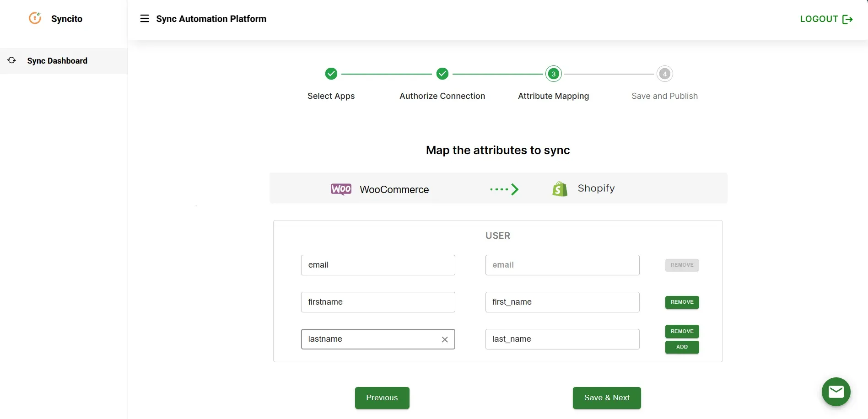Click the Shopify destination icon
The width and height of the screenshot is (868, 419).
pos(560,188)
